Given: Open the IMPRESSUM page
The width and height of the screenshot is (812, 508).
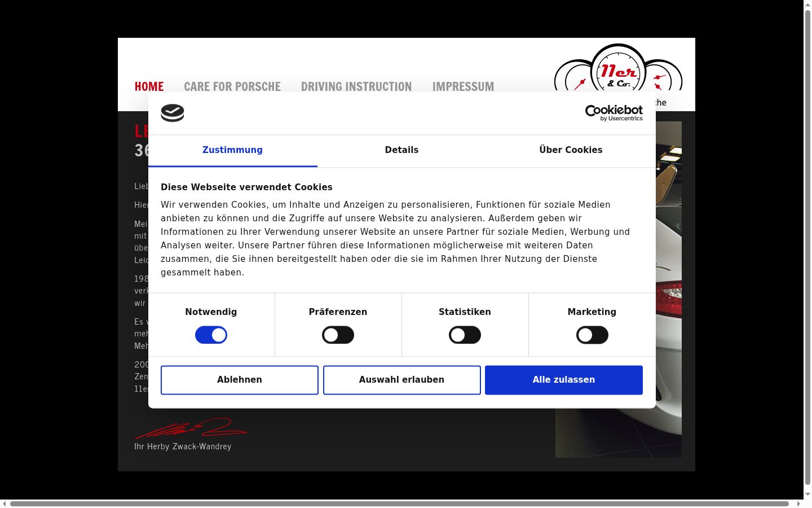Looking at the screenshot, I should point(463,86).
